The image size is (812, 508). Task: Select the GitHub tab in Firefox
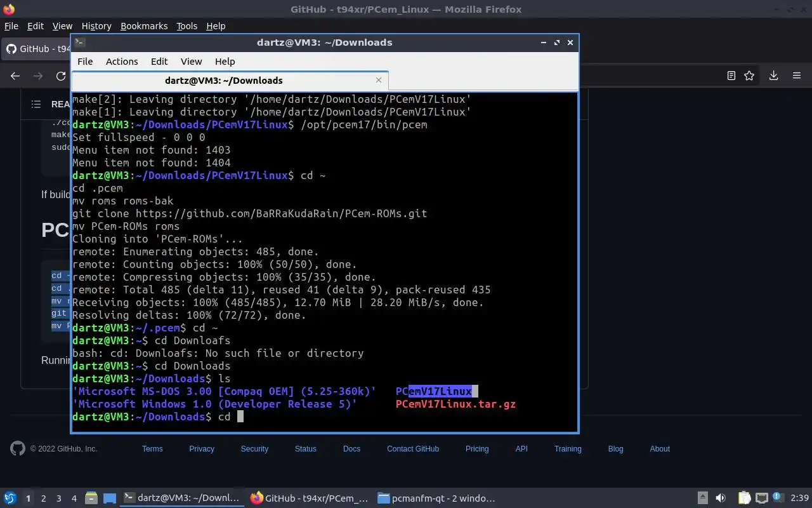[37, 49]
